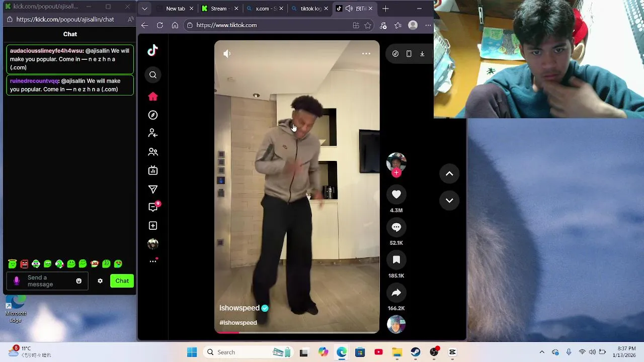Focus the Kick Send a message field
The width and height of the screenshot is (644, 362).
48,281
